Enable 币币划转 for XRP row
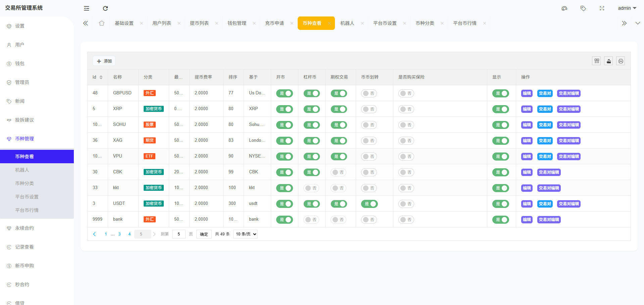The height and width of the screenshot is (305, 644). coord(369,109)
